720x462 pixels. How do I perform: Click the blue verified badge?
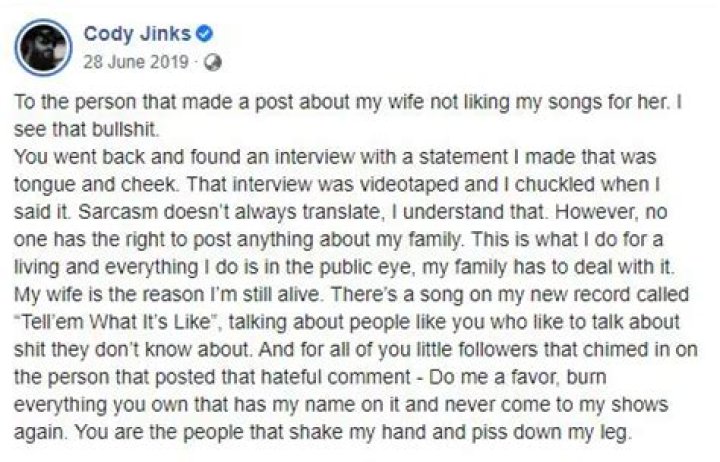coord(206,35)
